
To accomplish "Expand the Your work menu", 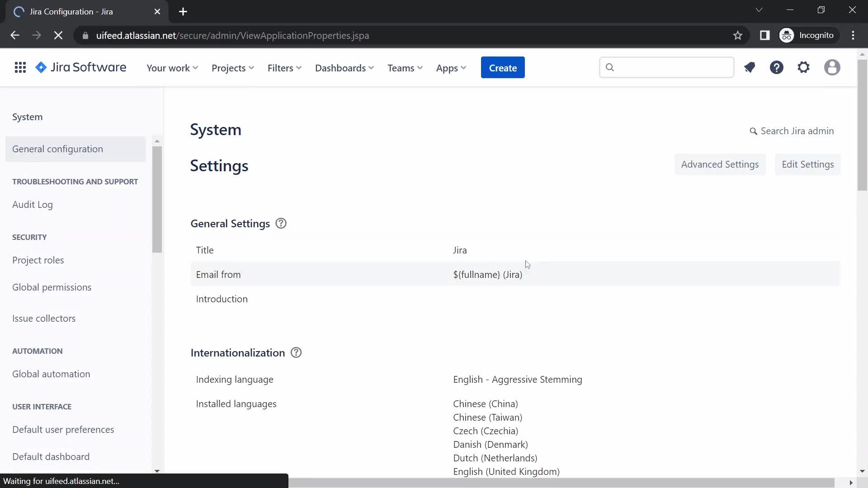I will pyautogui.click(x=172, y=68).
